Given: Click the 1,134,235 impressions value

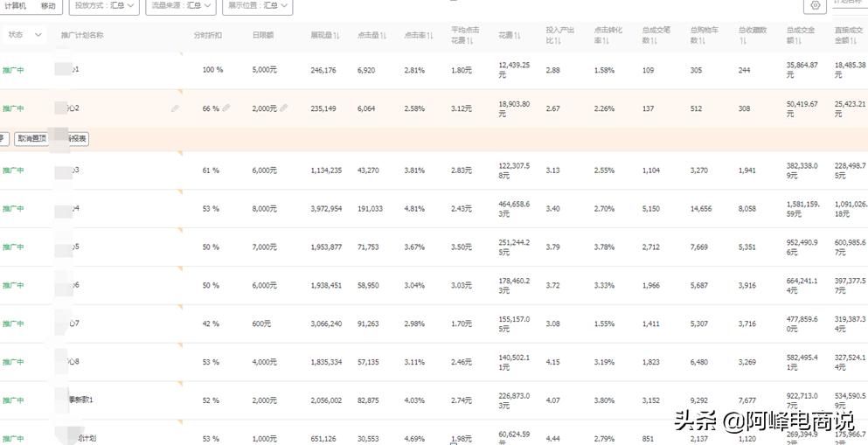Looking at the screenshot, I should click(x=326, y=170).
